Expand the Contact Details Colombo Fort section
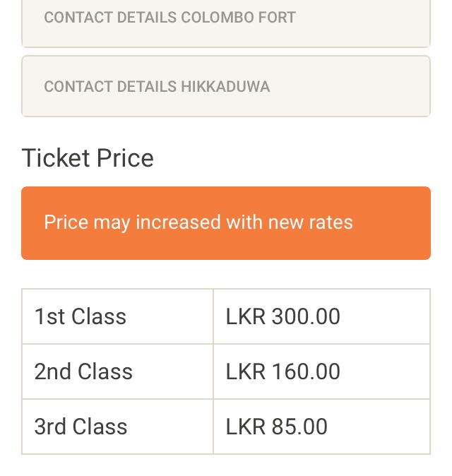Screen dimensions: 452x476 169,18
